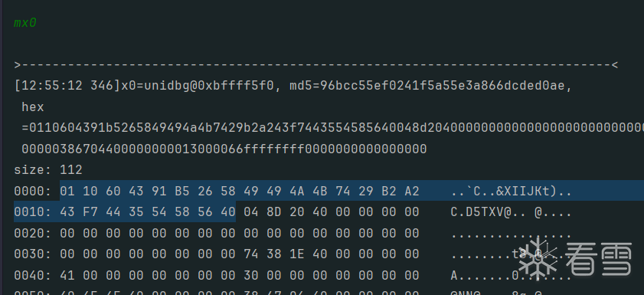Click the 'hex' label line
The width and height of the screenshot is (644, 295).
[x=33, y=107]
